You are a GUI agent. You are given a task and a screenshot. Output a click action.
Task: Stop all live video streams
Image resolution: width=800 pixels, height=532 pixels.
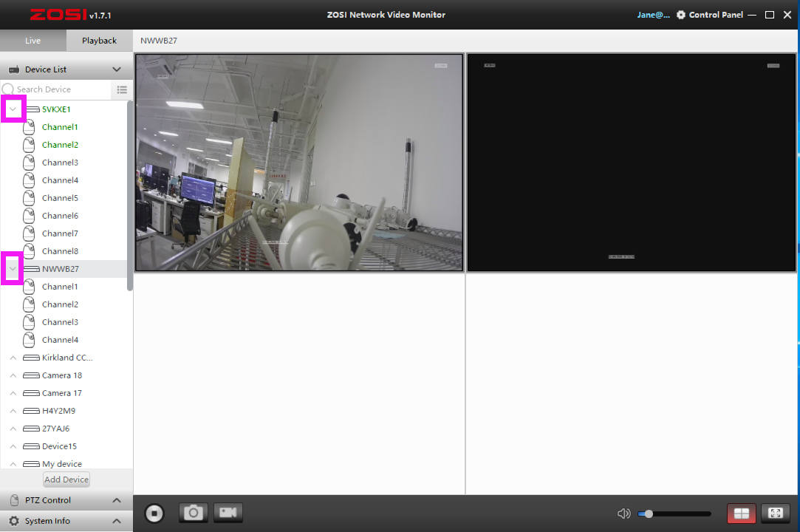[x=154, y=513]
